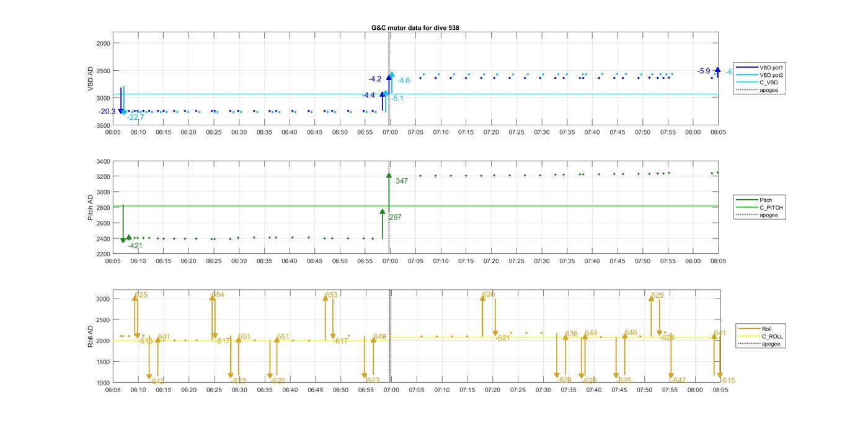This screenshot has height=430, width=868.
Task: Click the '1500' tick on the Roll y-axis
Action: 103,362
